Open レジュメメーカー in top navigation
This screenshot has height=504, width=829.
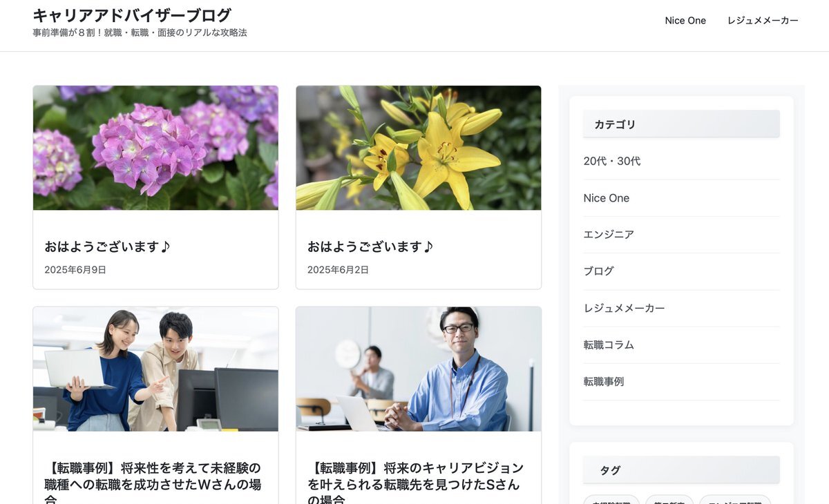click(763, 21)
